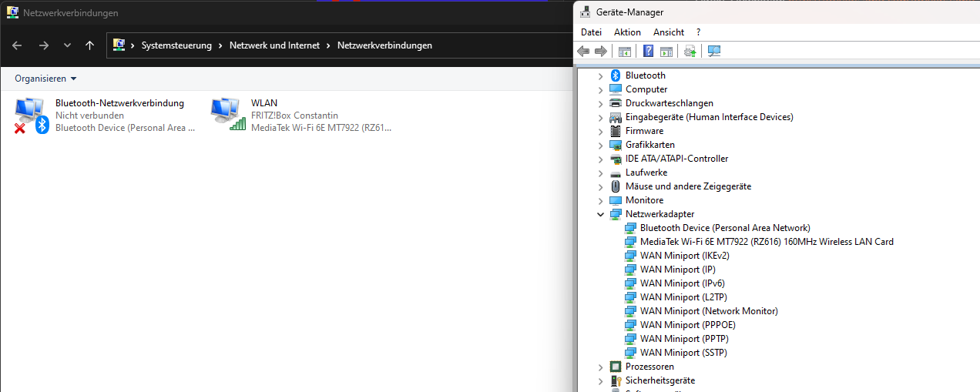Click Netzwerkadapter category icon
Screen dimensions: 980x392
click(616, 214)
